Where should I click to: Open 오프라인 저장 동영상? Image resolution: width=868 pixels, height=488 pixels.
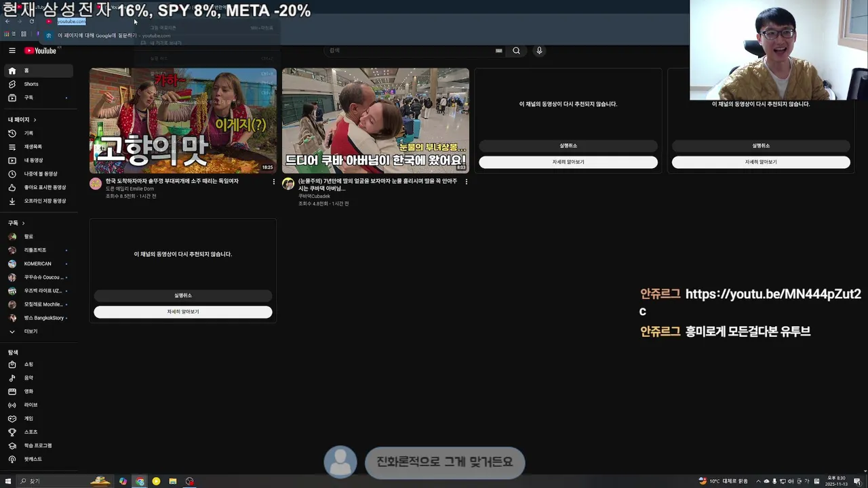click(38, 201)
